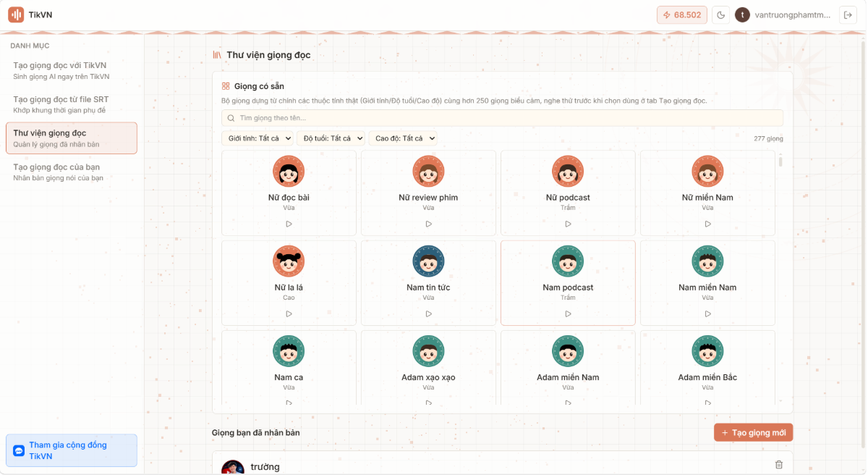Play preview of Nữ đọc bài voice
The height and width of the screenshot is (475, 868).
coord(289,224)
